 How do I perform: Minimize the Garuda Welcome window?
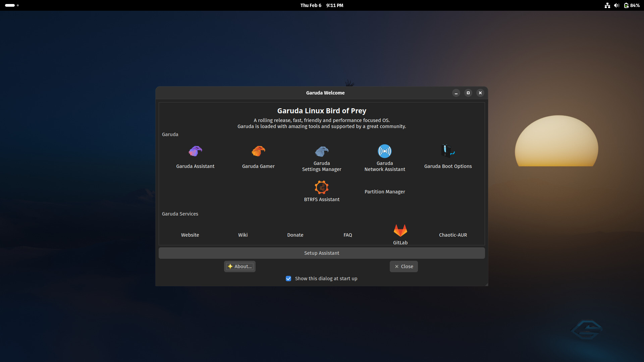click(456, 93)
